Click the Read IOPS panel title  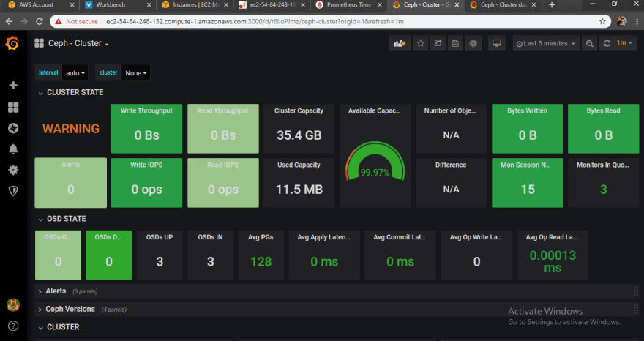pos(223,165)
